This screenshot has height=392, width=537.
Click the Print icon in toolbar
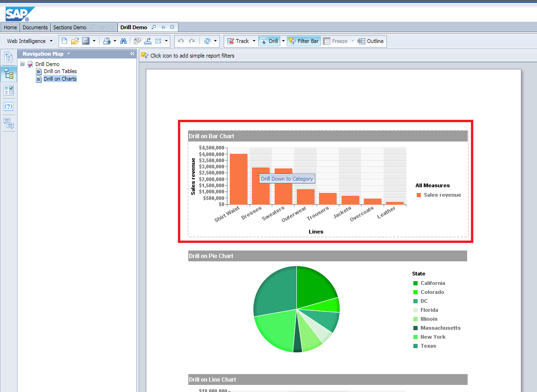click(107, 41)
